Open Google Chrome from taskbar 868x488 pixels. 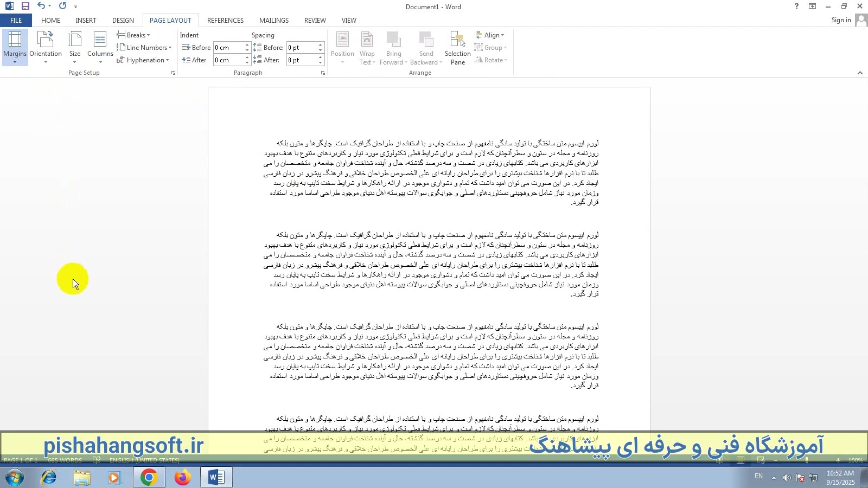(149, 478)
